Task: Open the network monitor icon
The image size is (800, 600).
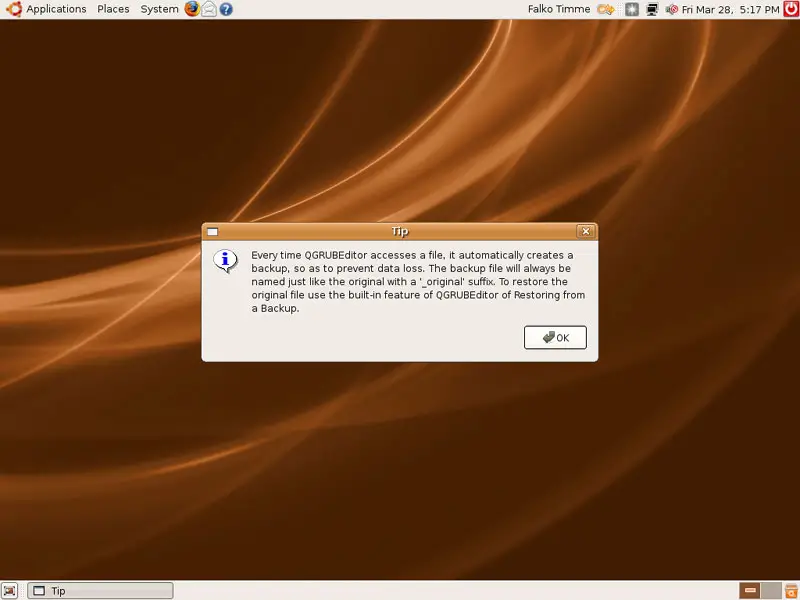Action: tap(652, 9)
